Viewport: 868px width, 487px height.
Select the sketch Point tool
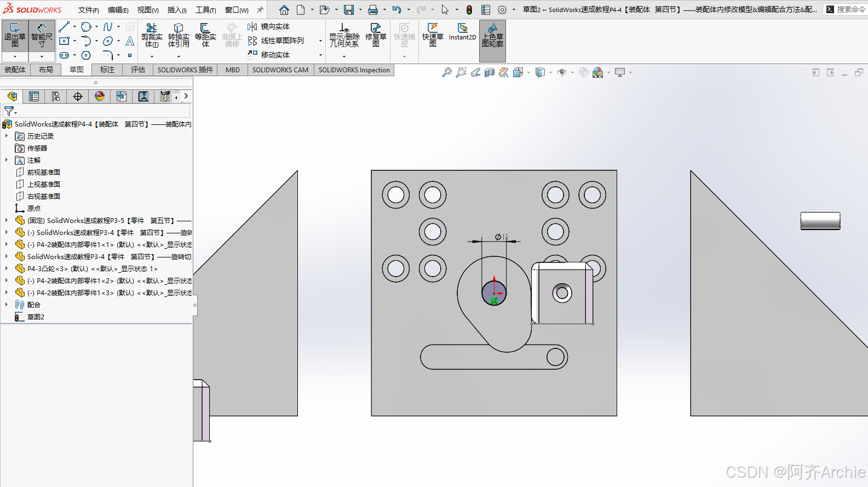130,55
